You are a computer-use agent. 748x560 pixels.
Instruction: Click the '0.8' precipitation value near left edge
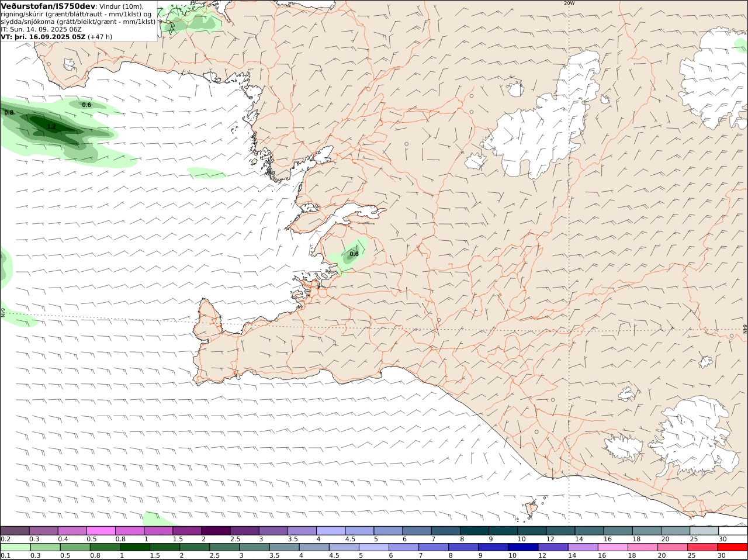(9, 112)
